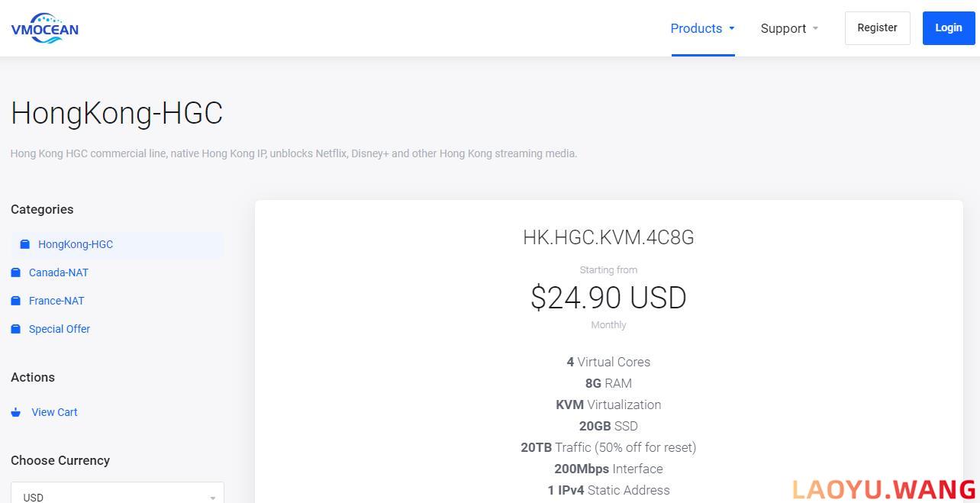
Task: Open the HongKong-HGC category link
Action: click(x=76, y=244)
